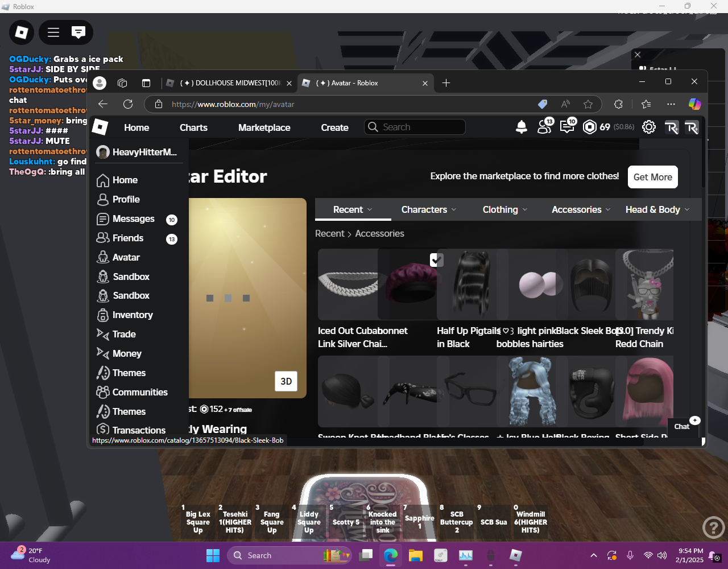Viewport: 728px width, 569px height.
Task: Click the shopping tag icon in address bar
Action: [543, 104]
